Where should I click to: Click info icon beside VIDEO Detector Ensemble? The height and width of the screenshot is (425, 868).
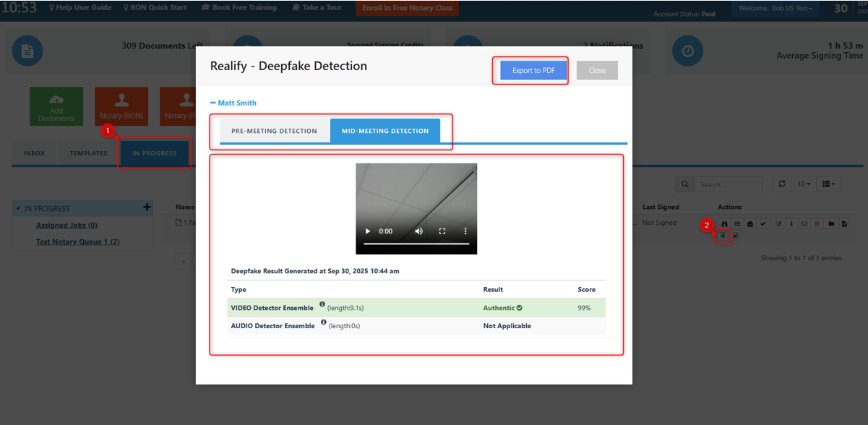[322, 306]
